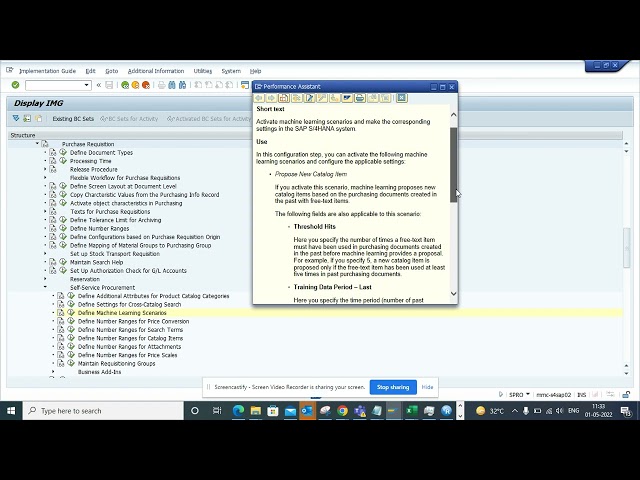The width and height of the screenshot is (640, 480).
Task: Click the Structure column header
Action: click(315, 135)
